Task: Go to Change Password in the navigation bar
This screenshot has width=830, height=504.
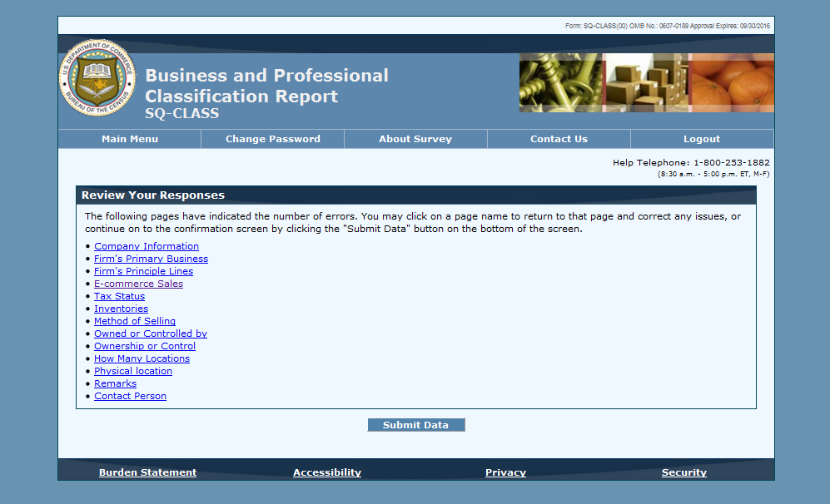Action: click(x=272, y=139)
